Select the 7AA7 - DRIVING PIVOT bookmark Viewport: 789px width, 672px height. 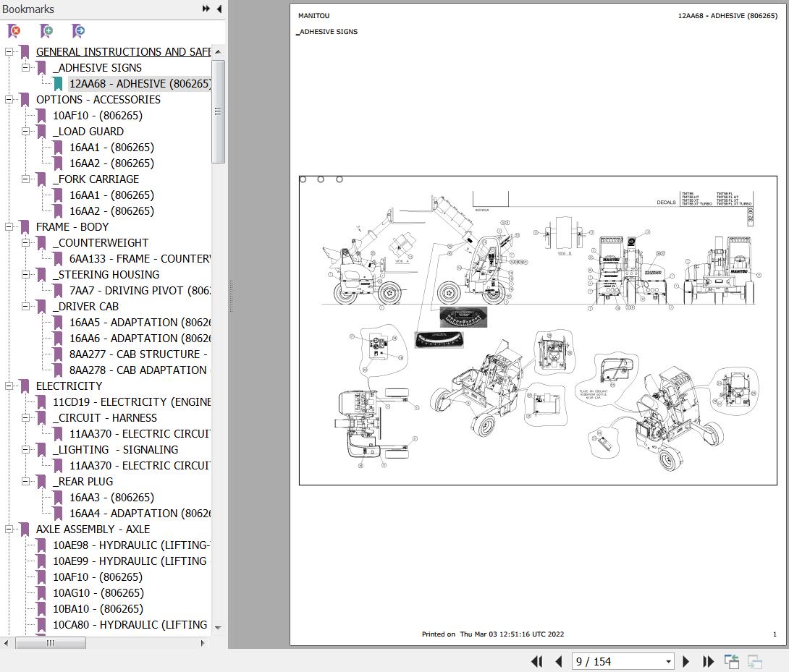pyautogui.click(x=139, y=290)
